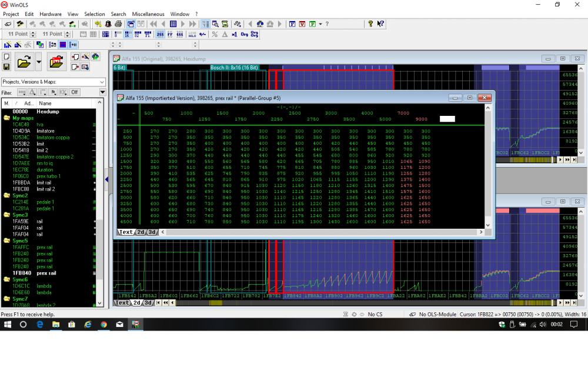588x367 pixels.
Task: Click the black top-hat icon in toolbar
Action: (x=108, y=24)
